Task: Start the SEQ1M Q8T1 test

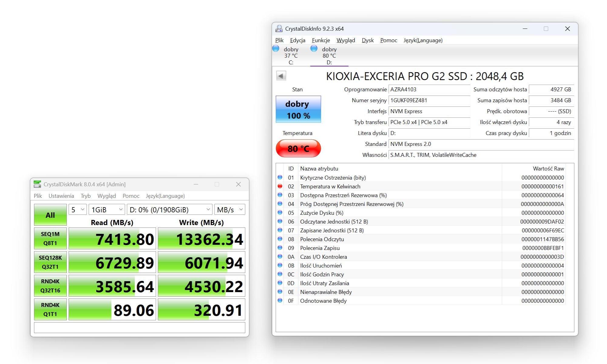Action: click(50, 238)
